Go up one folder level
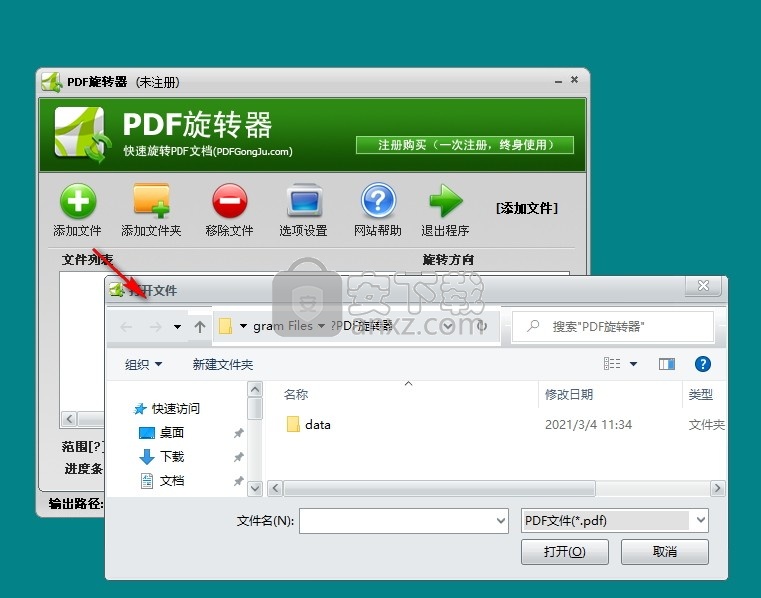Screen dimensions: 761x598 tap(199, 327)
